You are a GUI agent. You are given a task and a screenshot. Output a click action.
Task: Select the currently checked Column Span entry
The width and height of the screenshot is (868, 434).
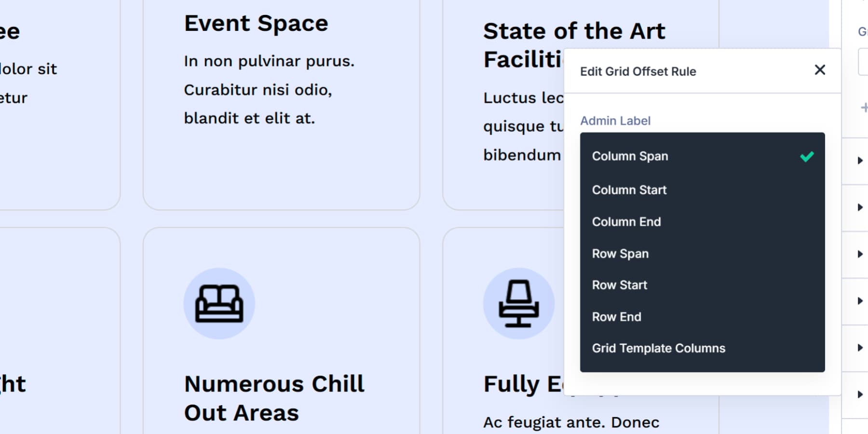[x=630, y=156]
